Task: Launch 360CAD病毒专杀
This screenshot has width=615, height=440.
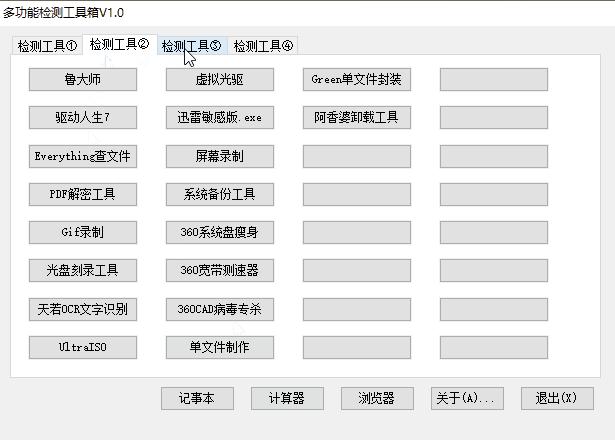Action: pyautogui.click(x=220, y=309)
